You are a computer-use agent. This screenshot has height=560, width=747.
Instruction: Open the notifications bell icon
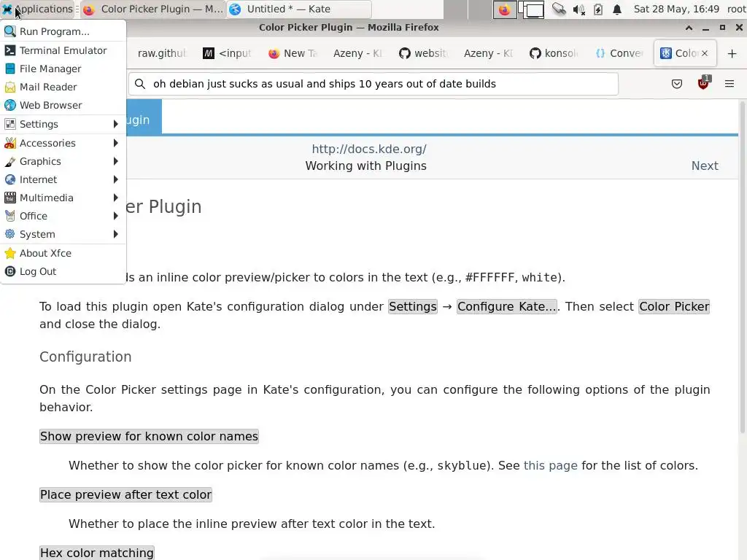(x=617, y=9)
